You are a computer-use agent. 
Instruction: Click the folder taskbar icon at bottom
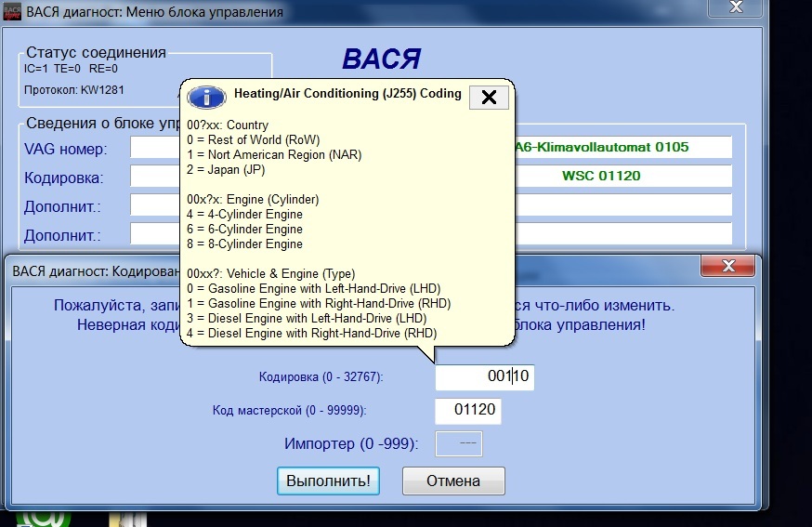pyautogui.click(x=128, y=520)
